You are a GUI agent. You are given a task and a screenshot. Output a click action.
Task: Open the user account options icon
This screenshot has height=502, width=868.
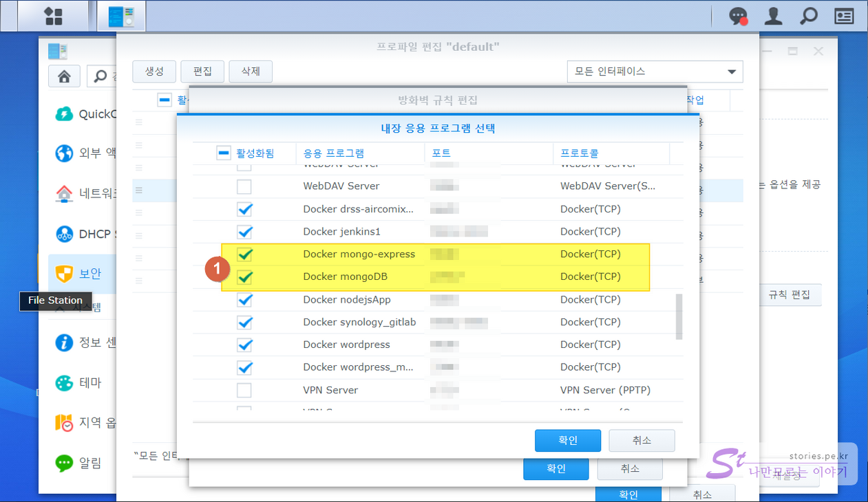774,16
